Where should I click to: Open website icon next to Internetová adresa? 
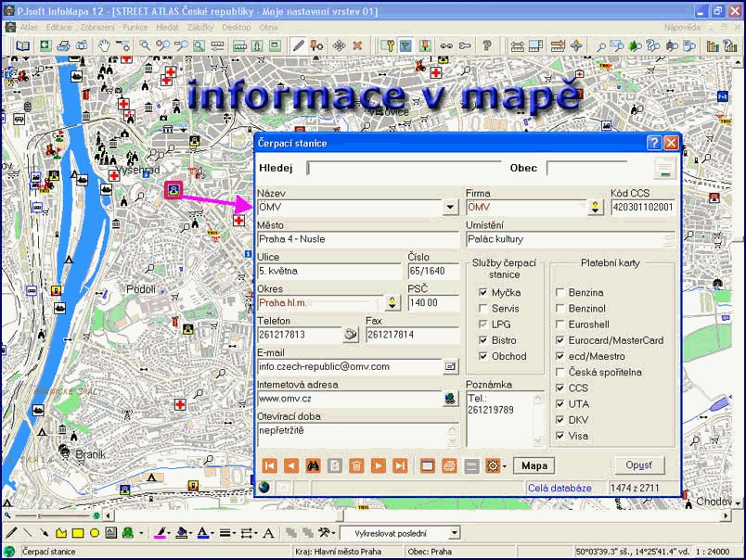(450, 399)
